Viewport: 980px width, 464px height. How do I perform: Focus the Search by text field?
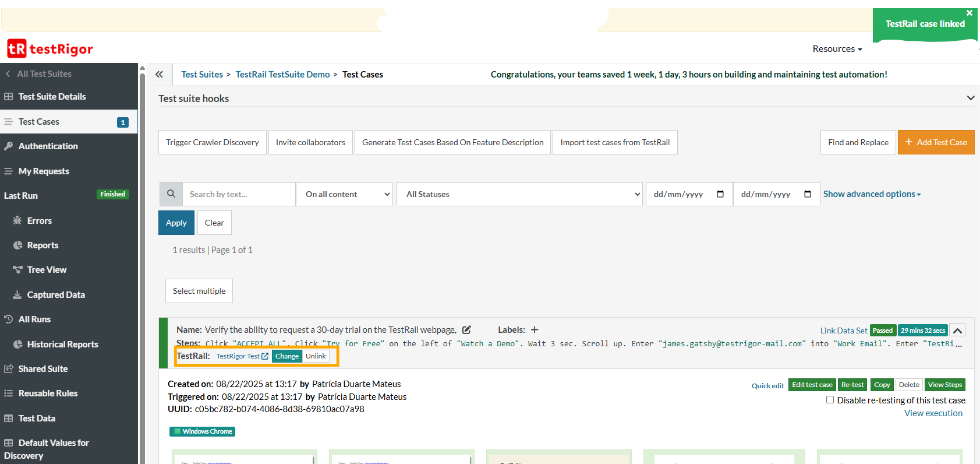[239, 194]
